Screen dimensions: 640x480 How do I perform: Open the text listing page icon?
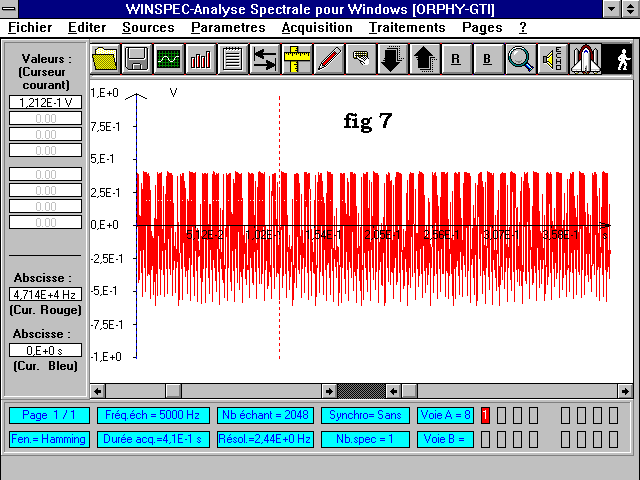tap(232, 59)
